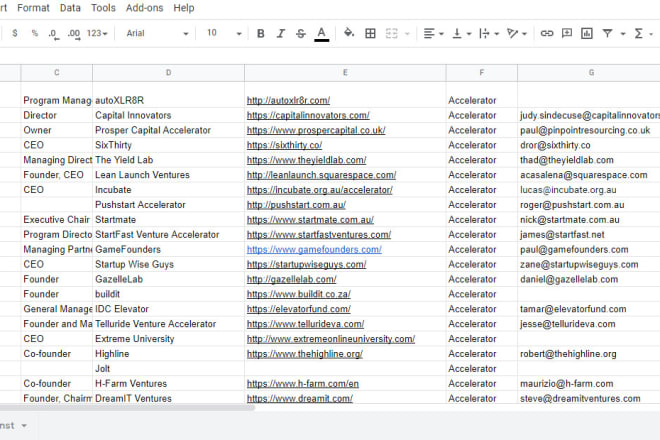Click the horizontal scrollbar thumb
660x440 pixels.
(126, 408)
